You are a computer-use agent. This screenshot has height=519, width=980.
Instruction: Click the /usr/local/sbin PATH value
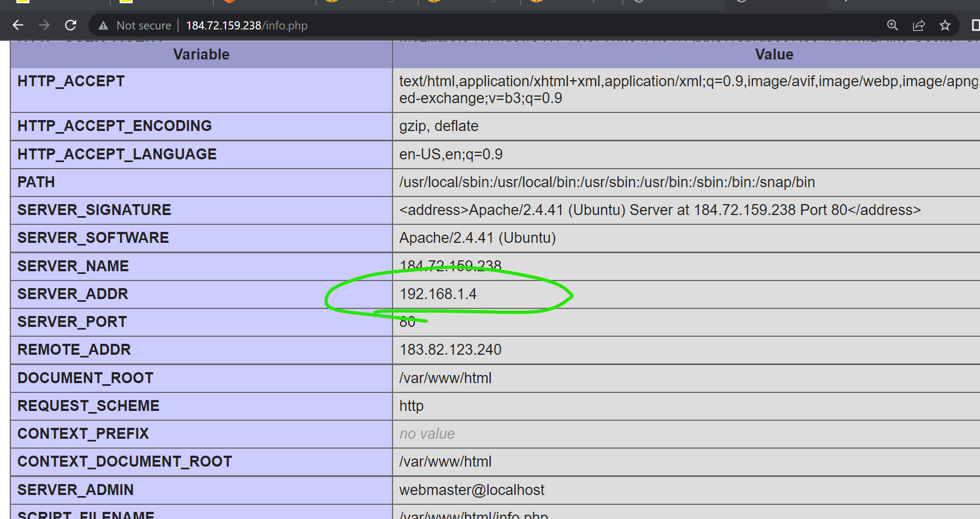607,182
